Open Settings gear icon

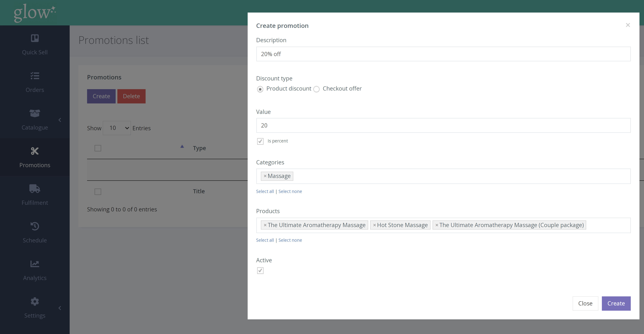coord(35,301)
